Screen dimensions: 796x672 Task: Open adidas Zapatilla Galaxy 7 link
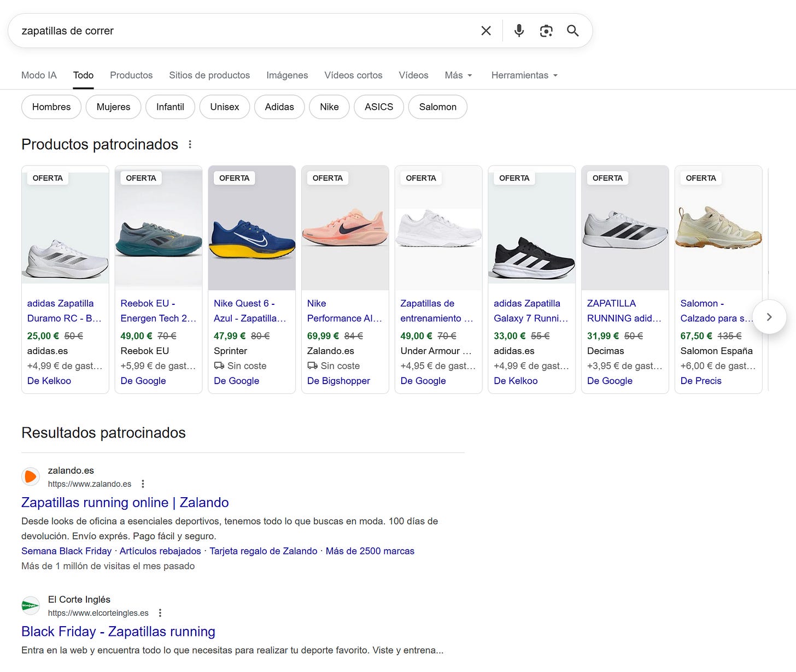click(x=531, y=311)
